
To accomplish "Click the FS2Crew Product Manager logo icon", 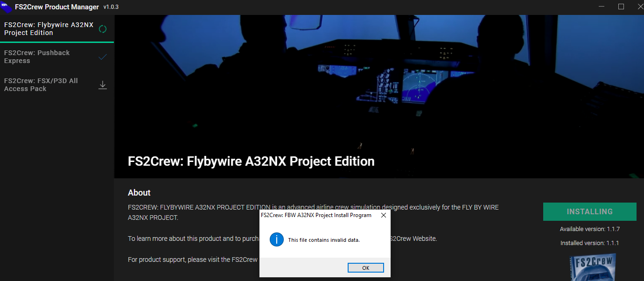I will tap(7, 7).
